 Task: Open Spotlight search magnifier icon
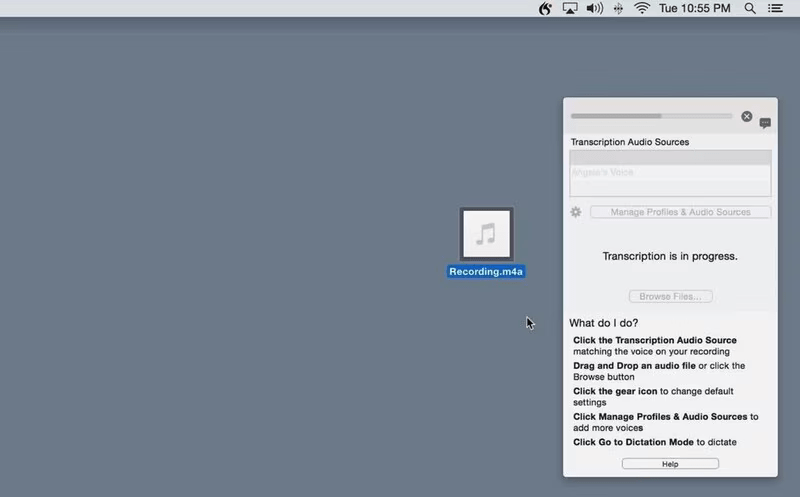click(750, 8)
